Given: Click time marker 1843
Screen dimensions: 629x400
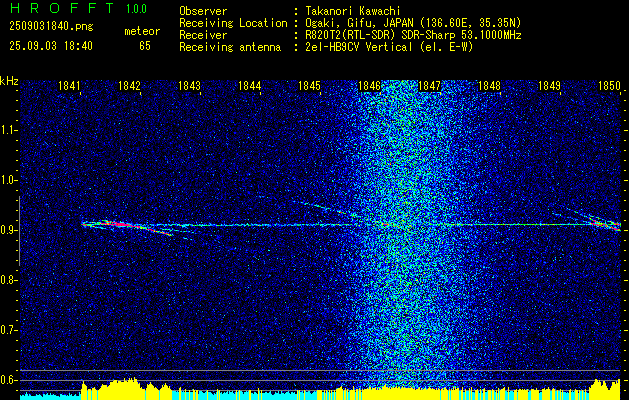Looking at the screenshot, I should [189, 86].
